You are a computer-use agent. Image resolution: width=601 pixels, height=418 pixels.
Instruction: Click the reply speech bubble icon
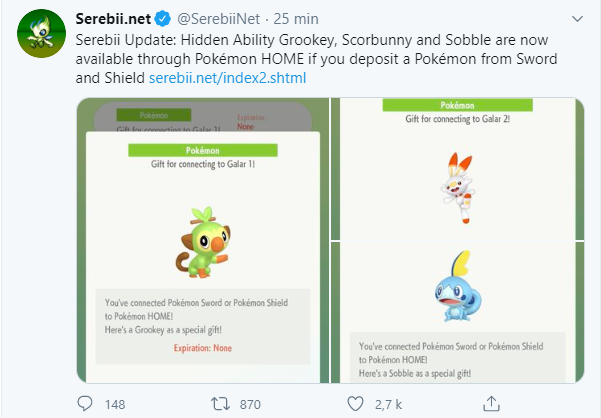(86, 404)
